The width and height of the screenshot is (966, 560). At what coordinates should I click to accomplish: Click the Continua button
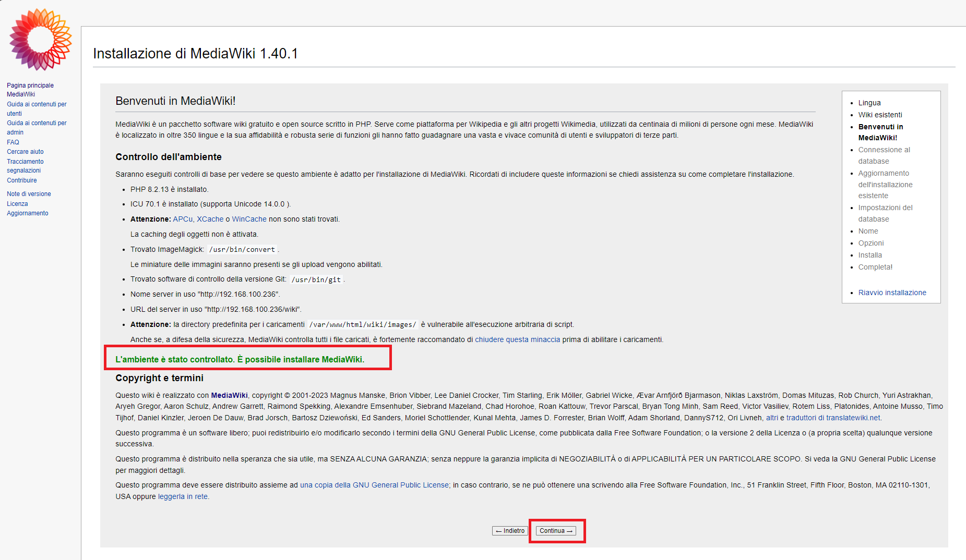[x=556, y=531]
